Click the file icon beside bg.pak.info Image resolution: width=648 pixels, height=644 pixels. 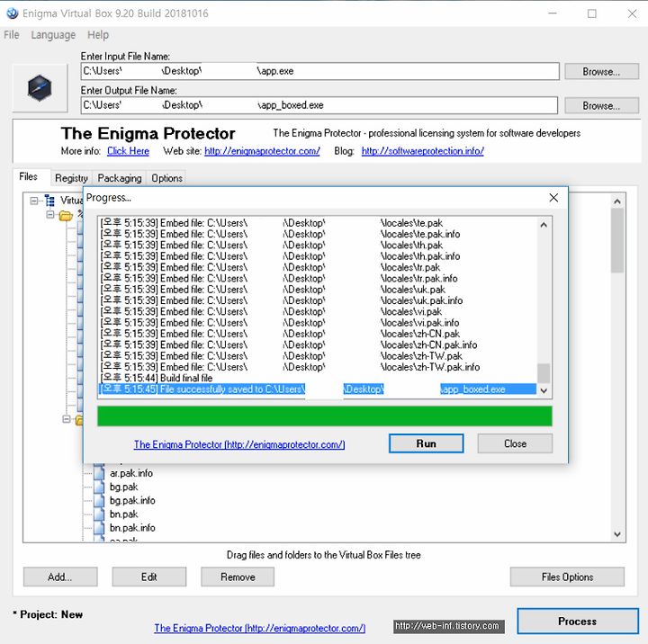tap(99, 500)
